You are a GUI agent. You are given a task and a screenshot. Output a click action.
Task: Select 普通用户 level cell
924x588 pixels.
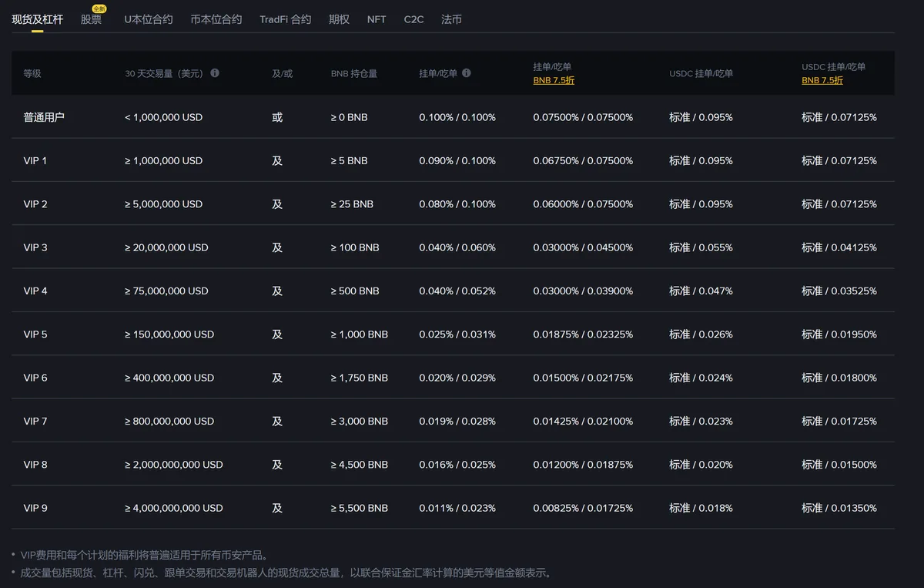click(44, 117)
